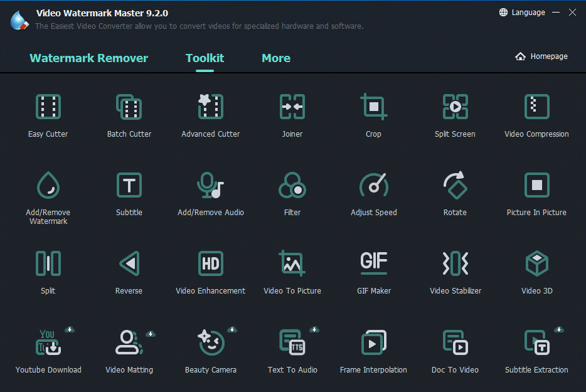Open the Language selection menu
586x392 pixels.
point(522,13)
